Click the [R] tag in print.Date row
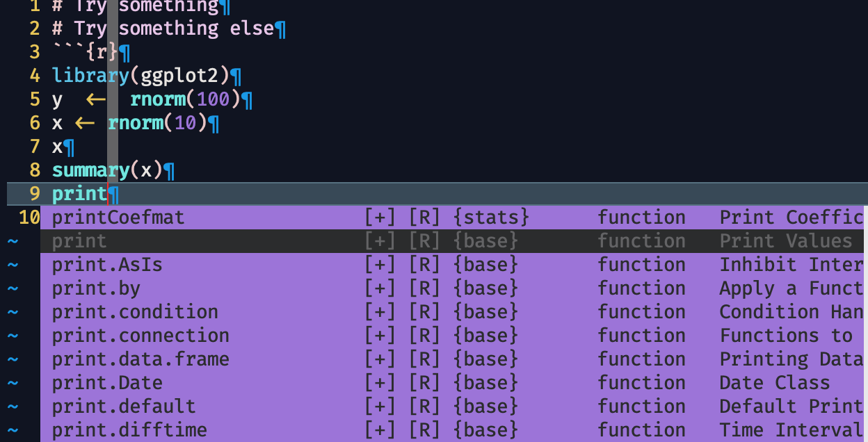Screen dimensions: 868x442 (424, 383)
